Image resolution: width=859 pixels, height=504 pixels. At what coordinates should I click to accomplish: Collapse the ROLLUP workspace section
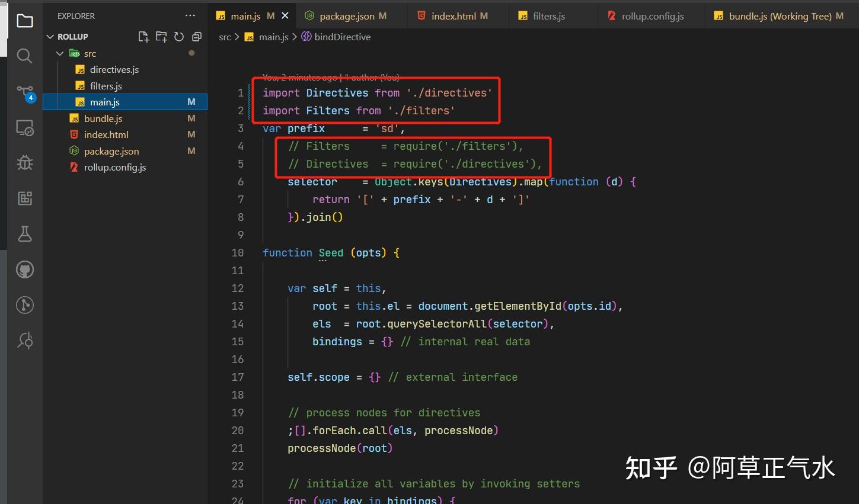tap(50, 37)
